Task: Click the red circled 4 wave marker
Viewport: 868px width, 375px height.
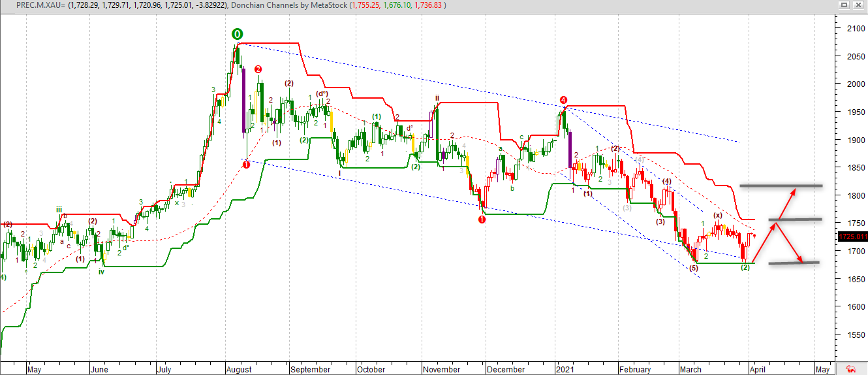Action: pos(563,100)
